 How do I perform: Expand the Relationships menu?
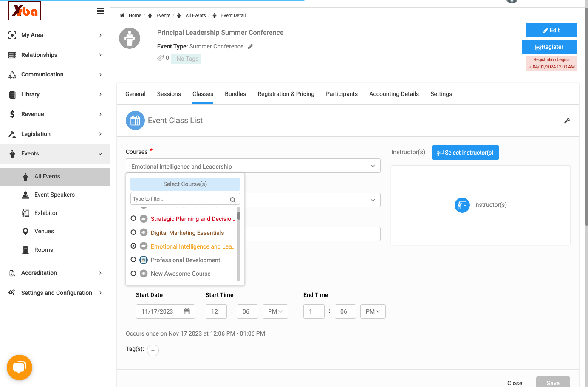(x=55, y=55)
